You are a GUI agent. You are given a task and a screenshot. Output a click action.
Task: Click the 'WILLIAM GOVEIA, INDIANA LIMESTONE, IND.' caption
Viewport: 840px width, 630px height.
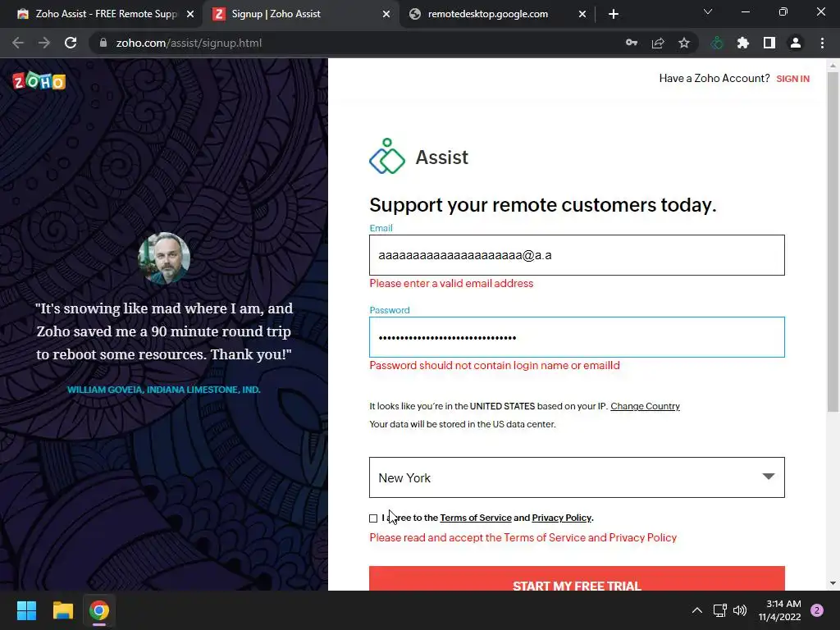[163, 390]
